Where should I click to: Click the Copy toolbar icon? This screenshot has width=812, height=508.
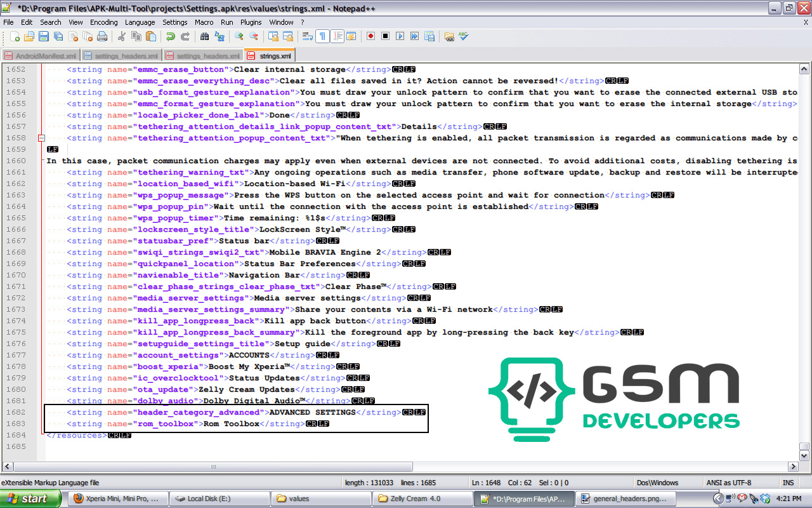click(136, 36)
